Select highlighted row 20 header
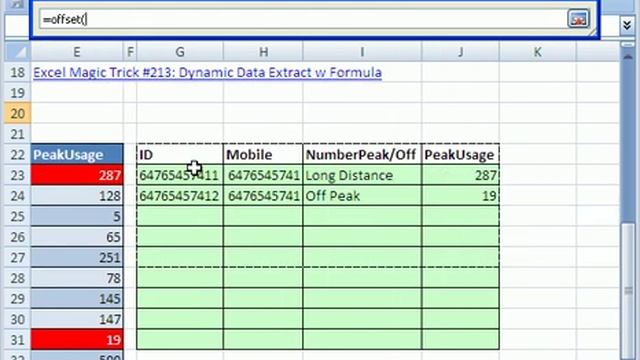Viewport: 640px width, 360px height. coord(17,113)
